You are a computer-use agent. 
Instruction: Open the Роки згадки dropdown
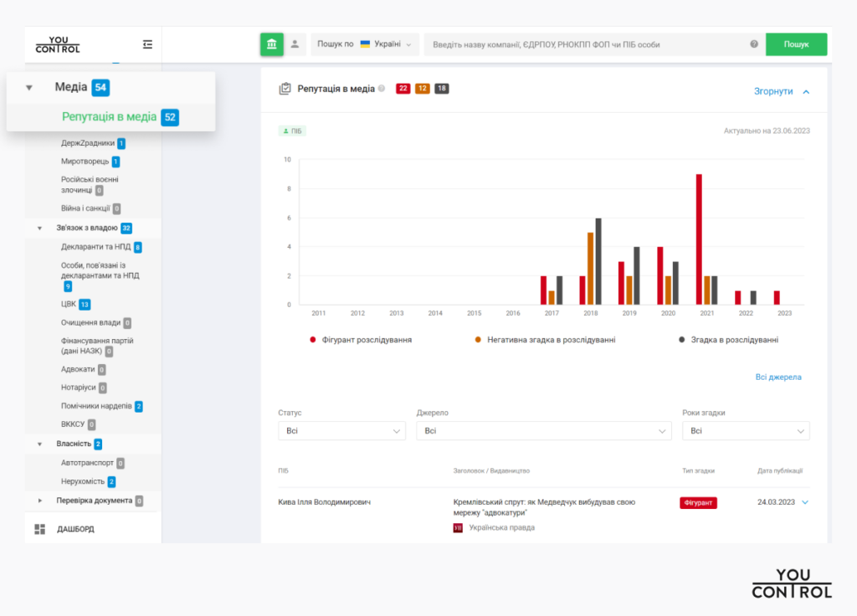click(745, 431)
